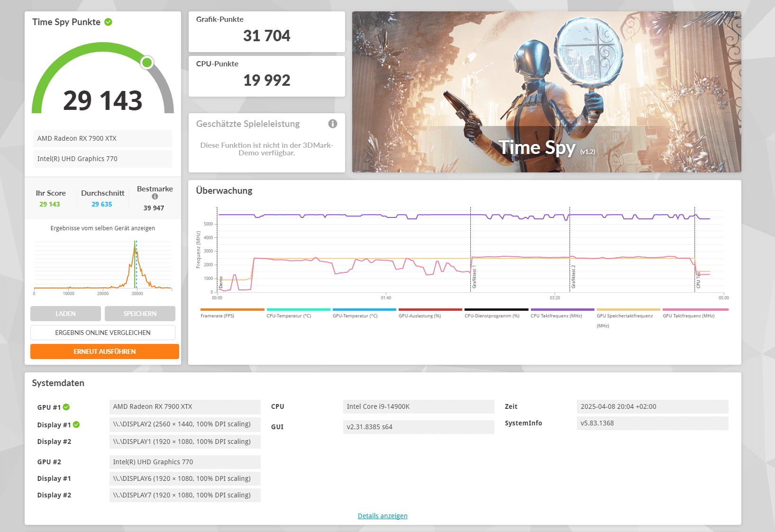Screen dimensions: 775x532
Task: Click the Time Spy (v1.2) banner image
Action: pos(547,92)
